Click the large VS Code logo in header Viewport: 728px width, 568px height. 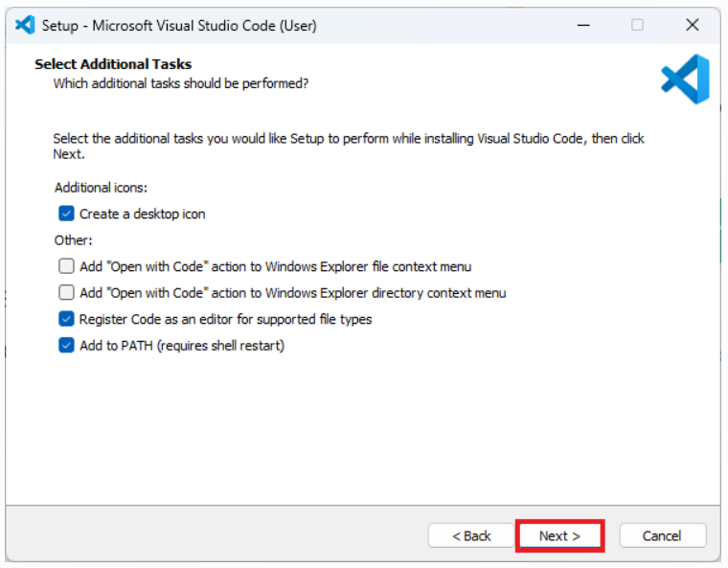coord(685,79)
